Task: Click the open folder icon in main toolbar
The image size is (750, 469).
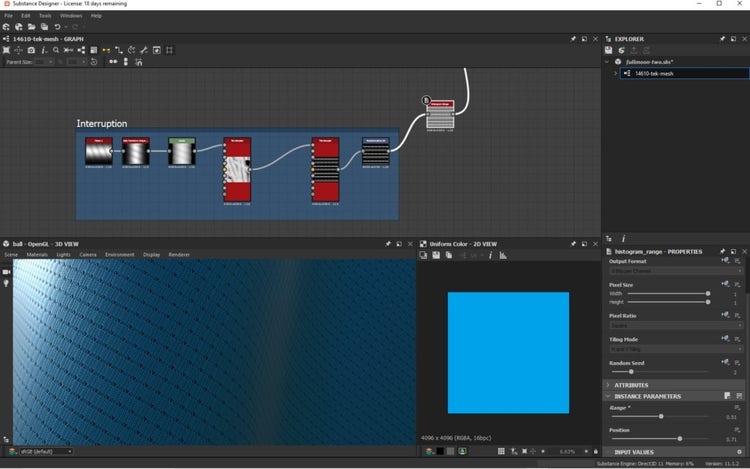Action: point(32,27)
